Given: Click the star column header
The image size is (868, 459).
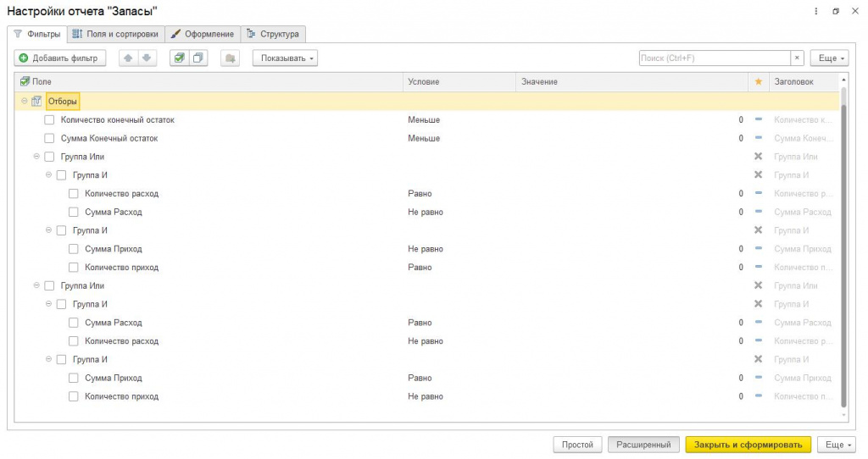Looking at the screenshot, I should click(759, 82).
